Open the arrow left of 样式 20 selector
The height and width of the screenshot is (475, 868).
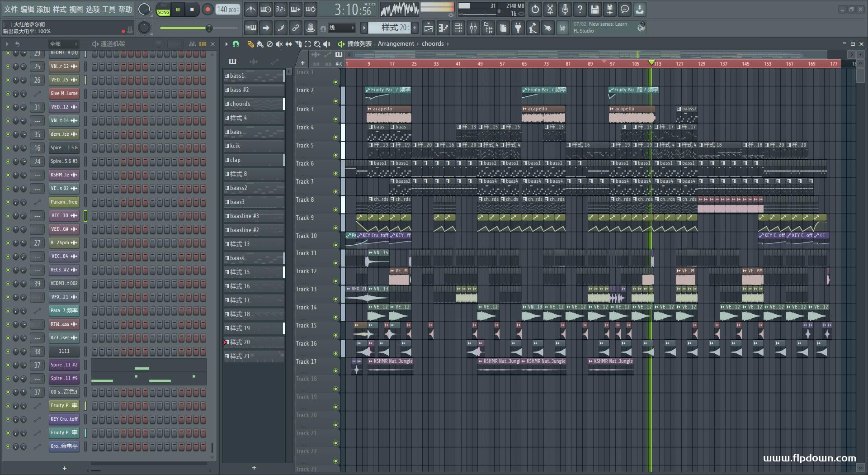click(364, 28)
